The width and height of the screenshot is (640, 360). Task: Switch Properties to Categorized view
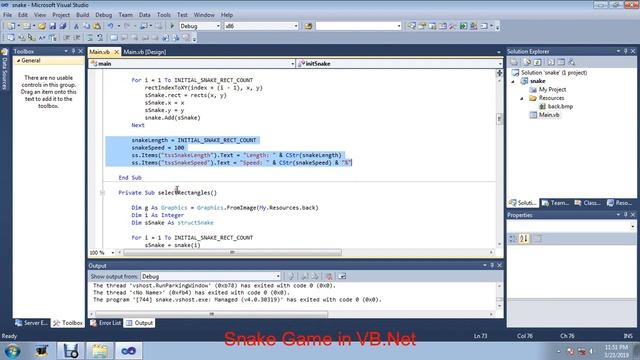click(513, 238)
